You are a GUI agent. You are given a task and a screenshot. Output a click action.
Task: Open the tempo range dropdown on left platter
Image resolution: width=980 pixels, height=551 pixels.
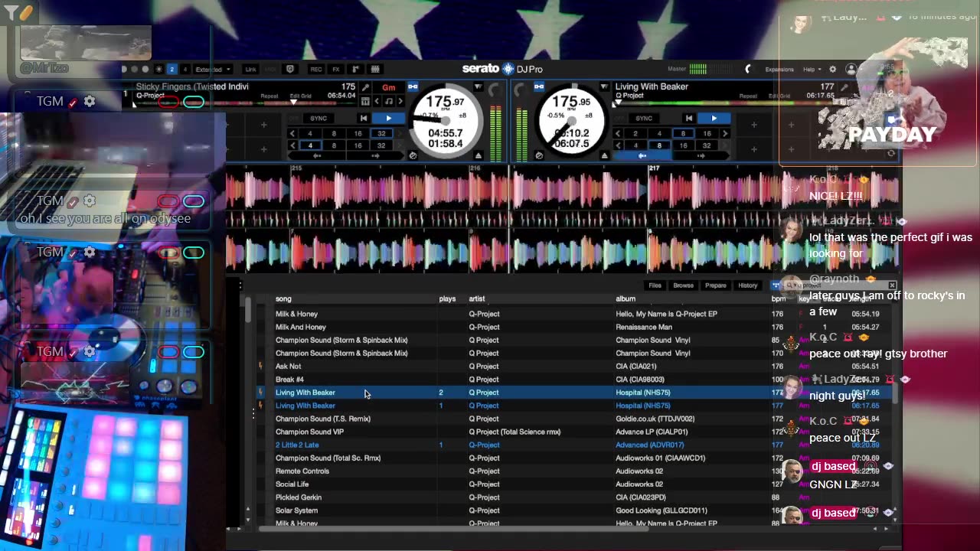pyautogui.click(x=479, y=86)
